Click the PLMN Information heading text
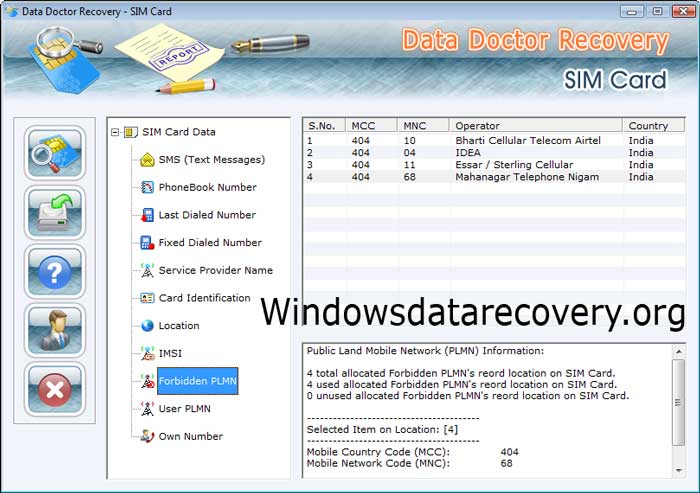700x493 pixels. point(425,351)
